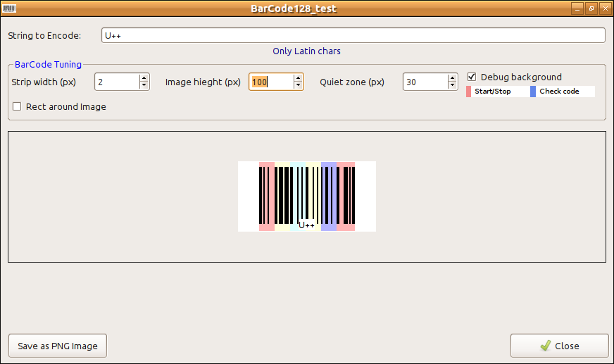Image resolution: width=614 pixels, height=364 pixels.
Task: Close window with title bar X button
Action: [604, 8]
